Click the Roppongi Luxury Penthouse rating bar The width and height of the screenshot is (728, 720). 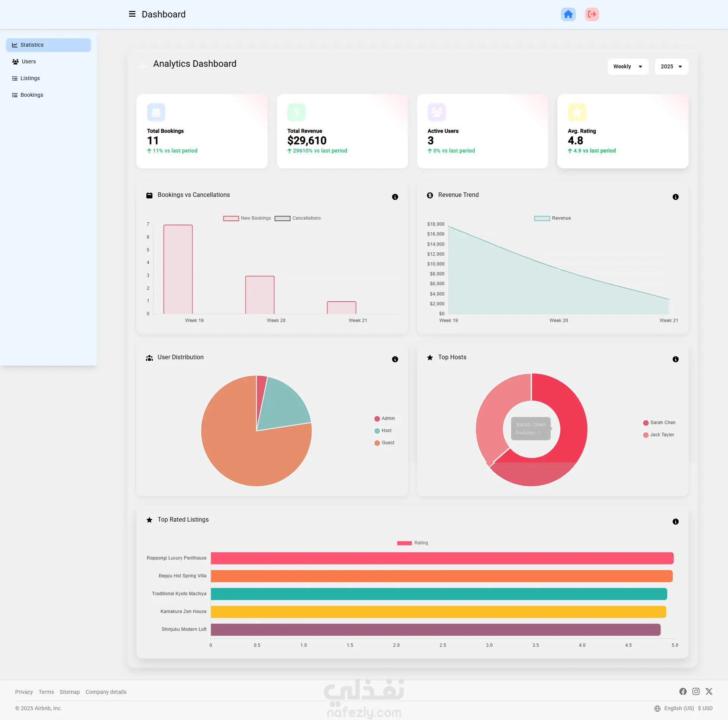click(x=442, y=558)
